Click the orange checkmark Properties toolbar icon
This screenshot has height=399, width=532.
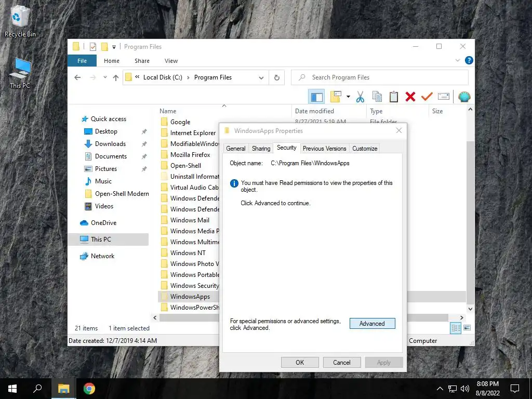[x=427, y=97]
